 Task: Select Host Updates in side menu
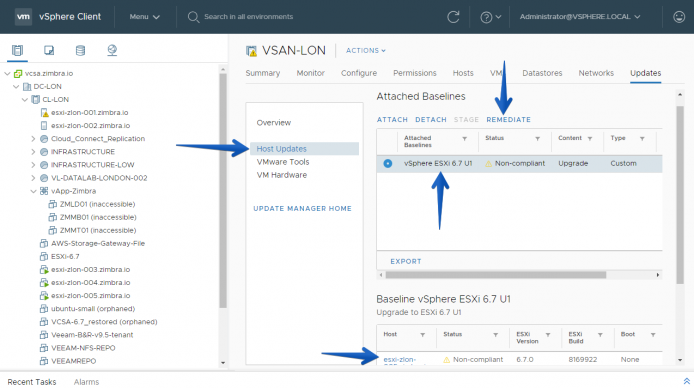click(x=305, y=149)
